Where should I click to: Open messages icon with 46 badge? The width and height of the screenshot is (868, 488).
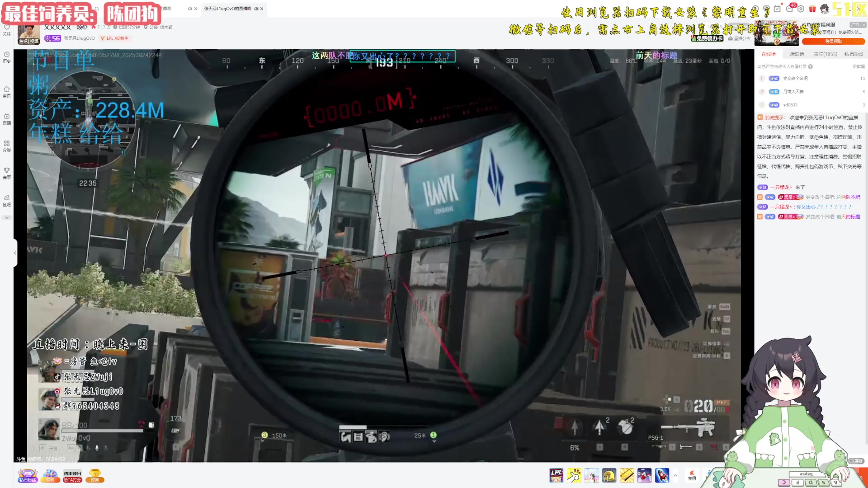click(x=789, y=9)
